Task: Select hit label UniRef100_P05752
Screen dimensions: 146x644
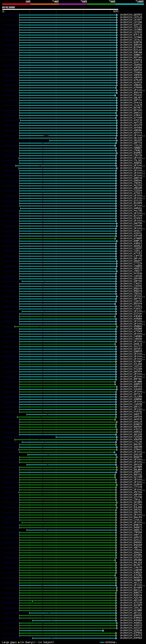Action: point(131,412)
